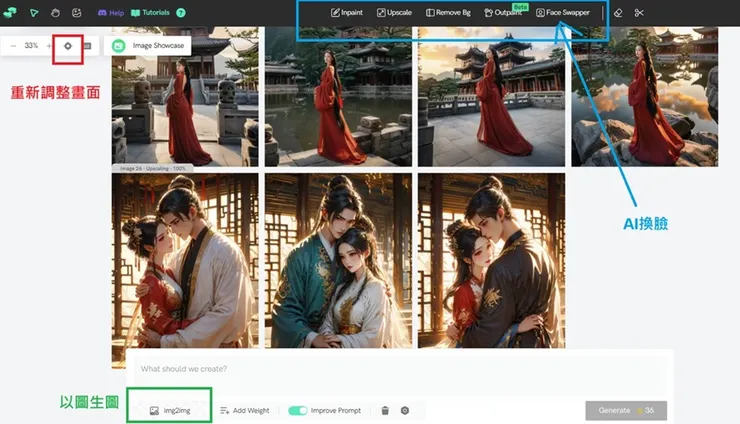Click the green app logo icon
This screenshot has height=424, width=740.
pyautogui.click(x=9, y=12)
